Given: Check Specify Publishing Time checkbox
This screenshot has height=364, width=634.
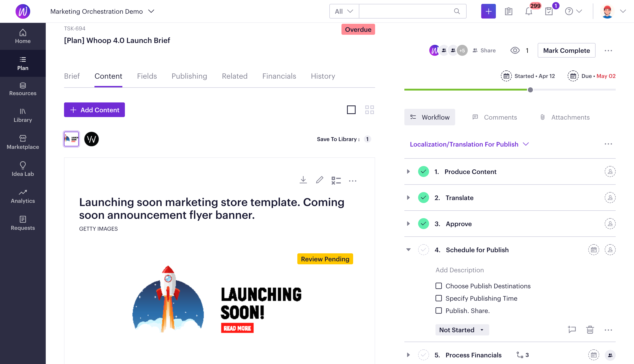Looking at the screenshot, I should pos(438,298).
